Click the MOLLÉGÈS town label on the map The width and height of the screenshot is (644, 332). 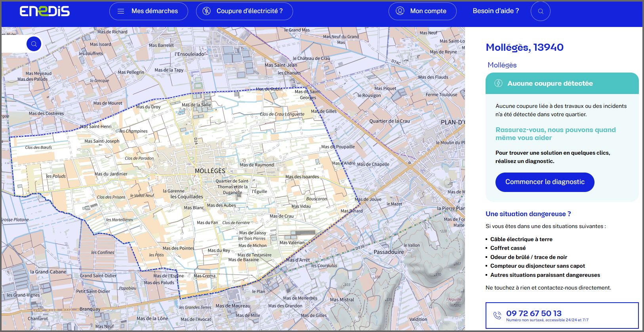coord(210,171)
